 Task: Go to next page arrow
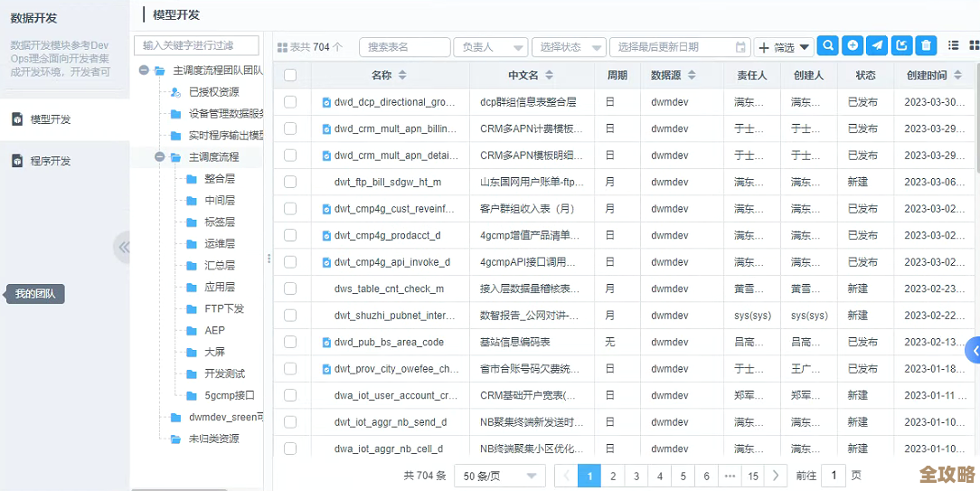(776, 476)
